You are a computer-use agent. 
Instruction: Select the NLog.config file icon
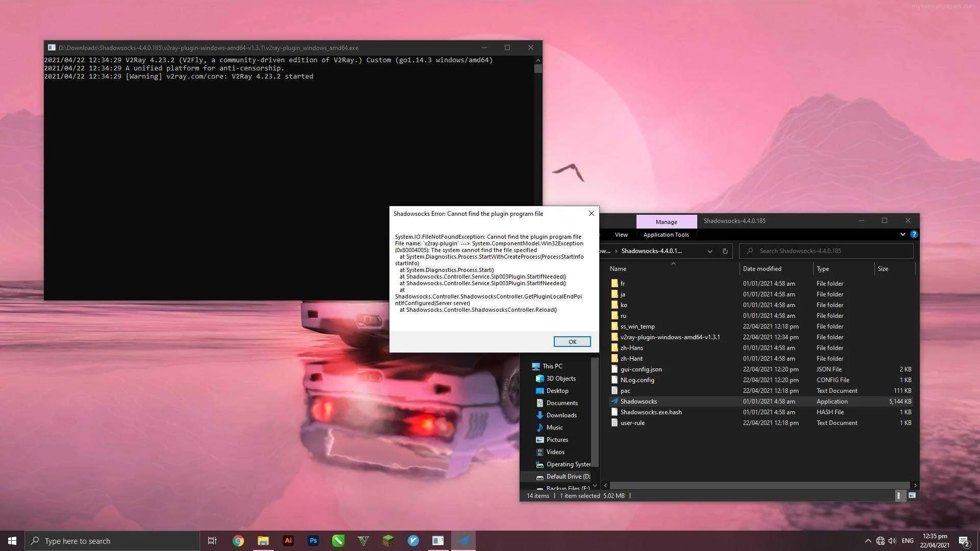(x=615, y=380)
